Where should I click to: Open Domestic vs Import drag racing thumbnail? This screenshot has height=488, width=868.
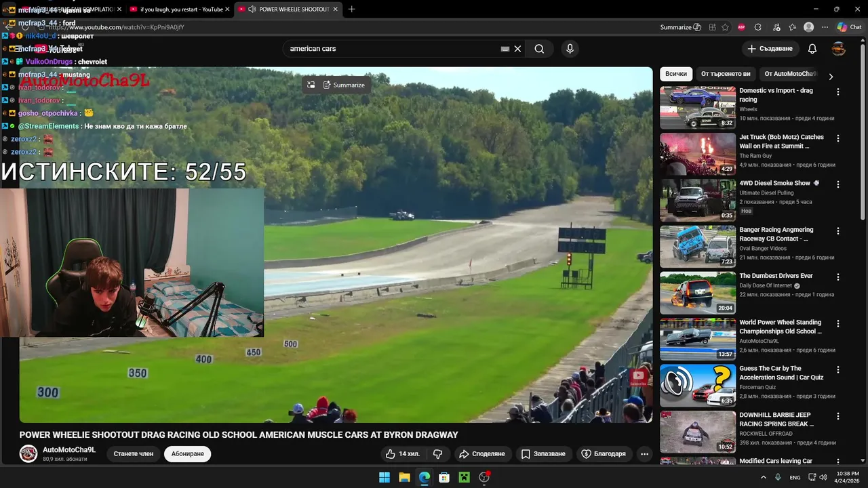698,107
